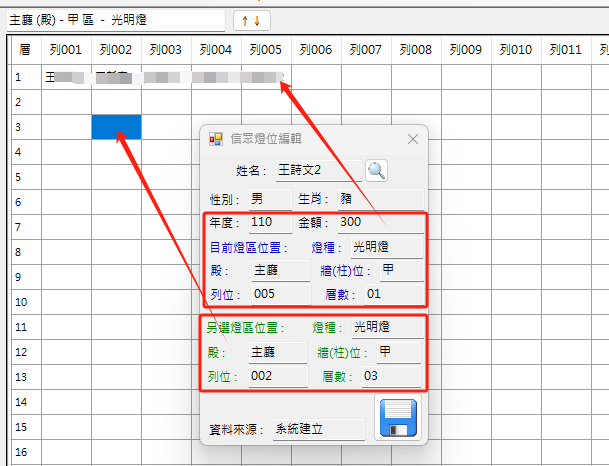Click the highlighted blue cell in row 3

pos(116,127)
